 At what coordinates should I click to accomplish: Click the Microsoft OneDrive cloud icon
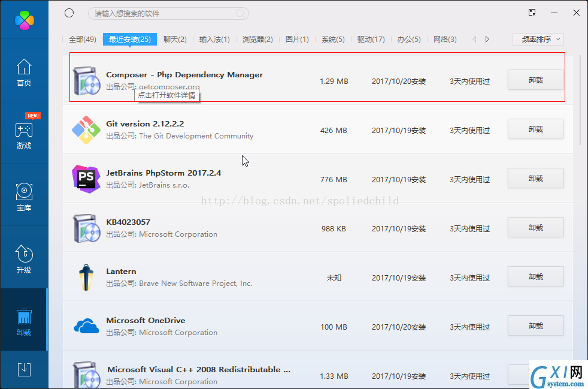pyautogui.click(x=86, y=326)
